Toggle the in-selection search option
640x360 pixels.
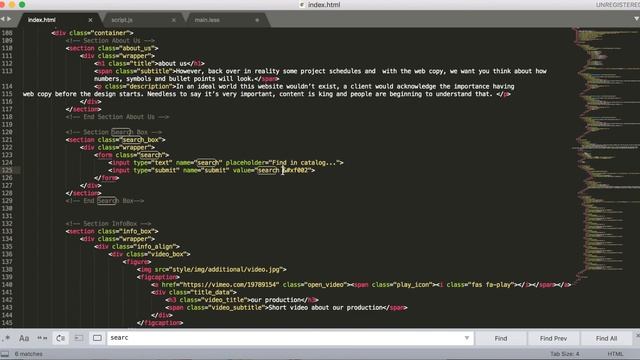79,338
